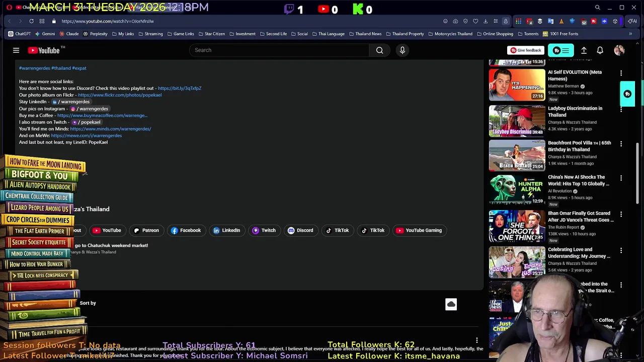Open the cube-shaped extensions icon
Viewport: 644px width, 362px height.
click(x=615, y=21)
